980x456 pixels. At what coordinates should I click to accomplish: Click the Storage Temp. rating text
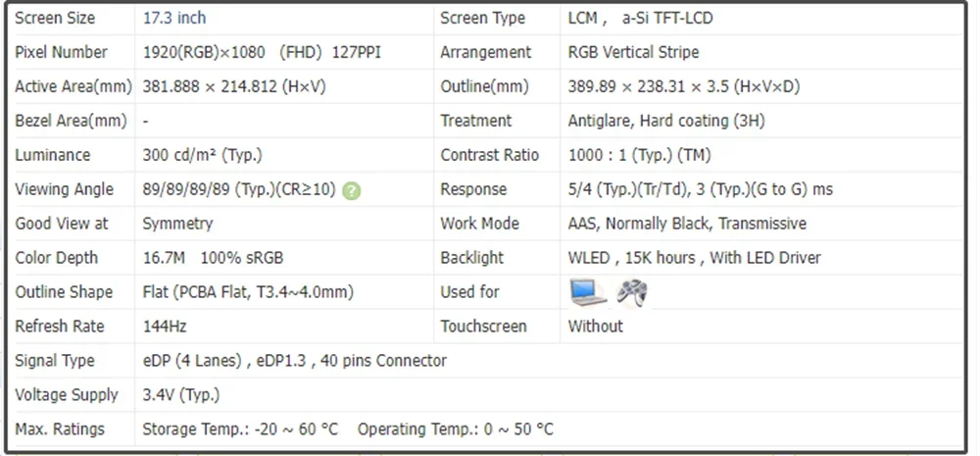[x=241, y=430]
